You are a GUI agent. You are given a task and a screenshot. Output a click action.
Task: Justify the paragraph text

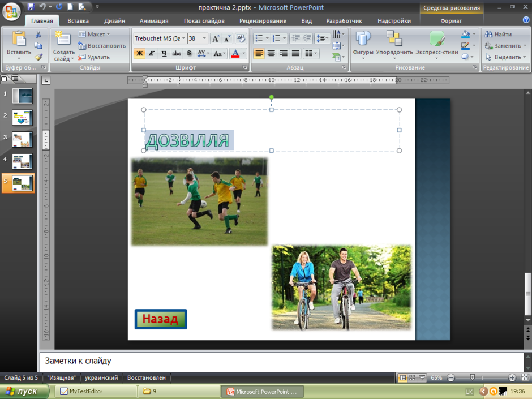coord(295,53)
